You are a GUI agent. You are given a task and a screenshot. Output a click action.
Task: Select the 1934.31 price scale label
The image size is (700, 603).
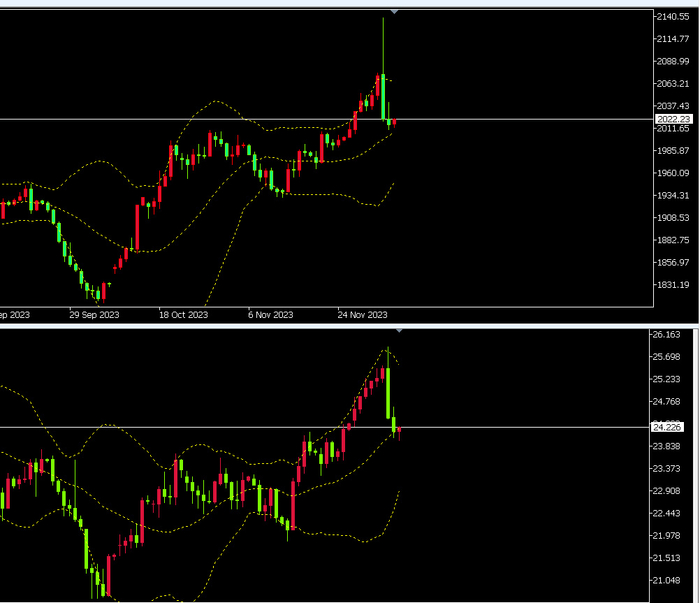click(673, 195)
